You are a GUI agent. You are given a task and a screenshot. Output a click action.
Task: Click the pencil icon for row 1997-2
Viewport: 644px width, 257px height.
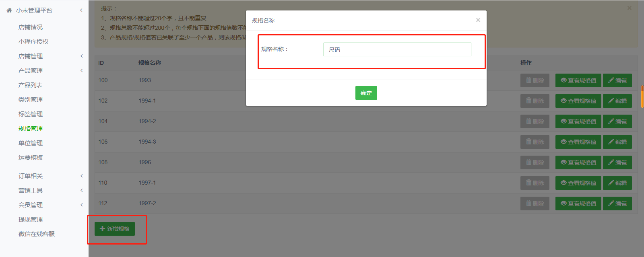click(x=611, y=204)
